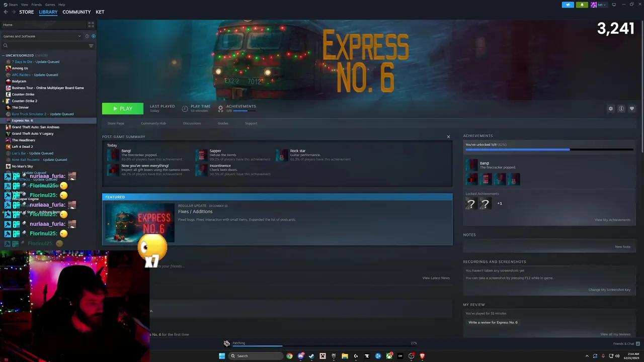Image resolution: width=644 pixels, height=362 pixels.
Task: Select No Man's Sky in the library
Action: point(22,166)
